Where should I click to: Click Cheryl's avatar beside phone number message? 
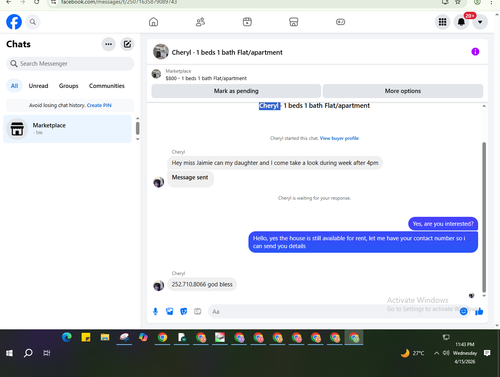click(x=159, y=286)
